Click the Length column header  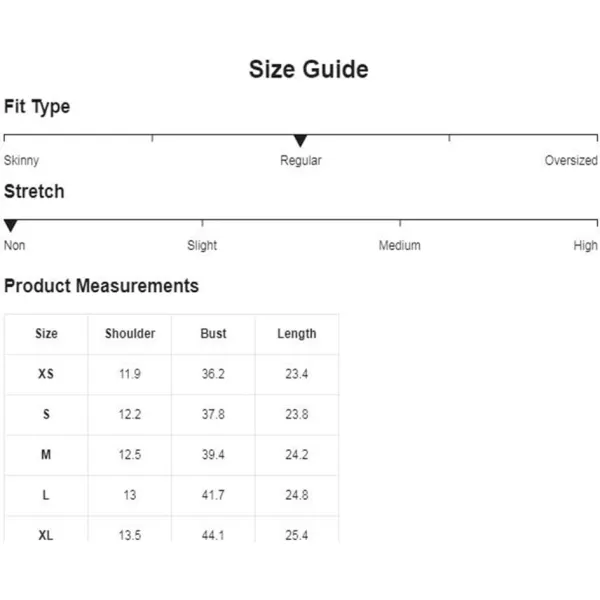(297, 334)
